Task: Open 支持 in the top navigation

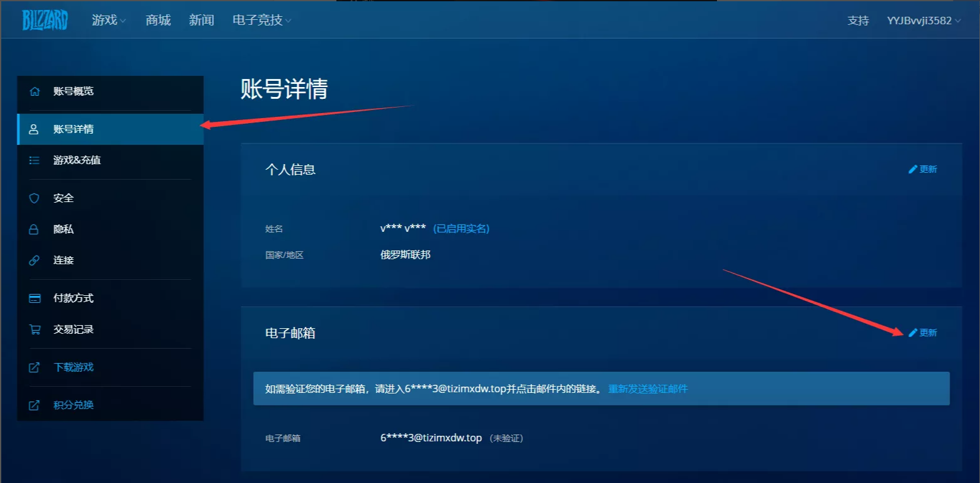Action: [x=858, y=21]
